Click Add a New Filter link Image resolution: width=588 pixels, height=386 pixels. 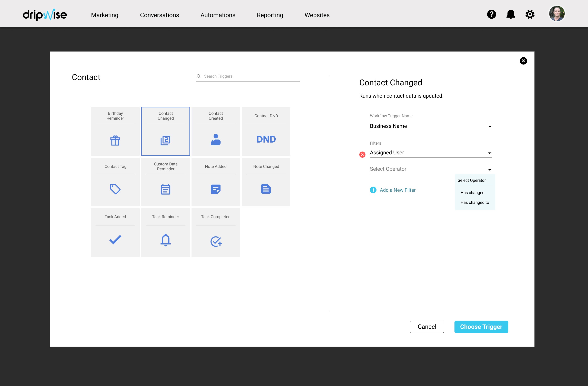pyautogui.click(x=397, y=190)
